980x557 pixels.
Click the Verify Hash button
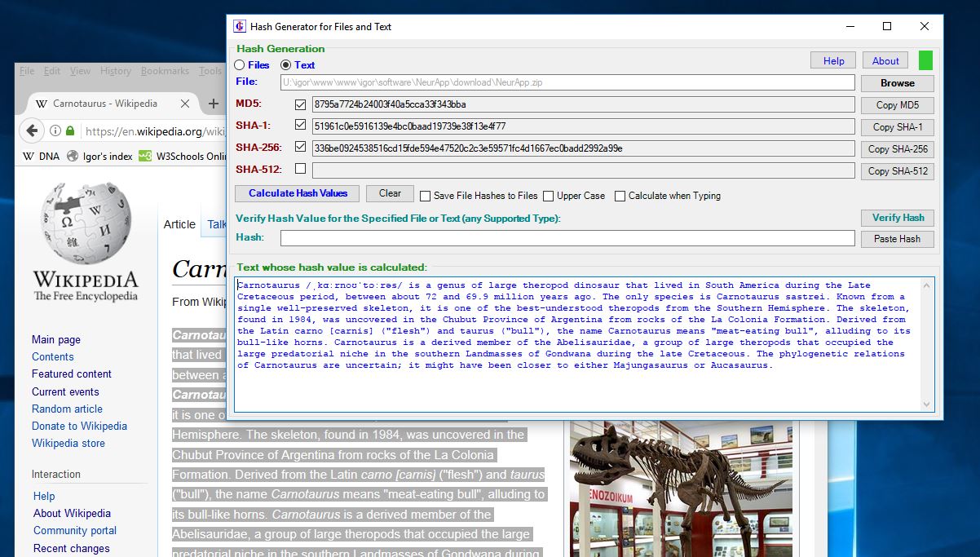coord(897,218)
